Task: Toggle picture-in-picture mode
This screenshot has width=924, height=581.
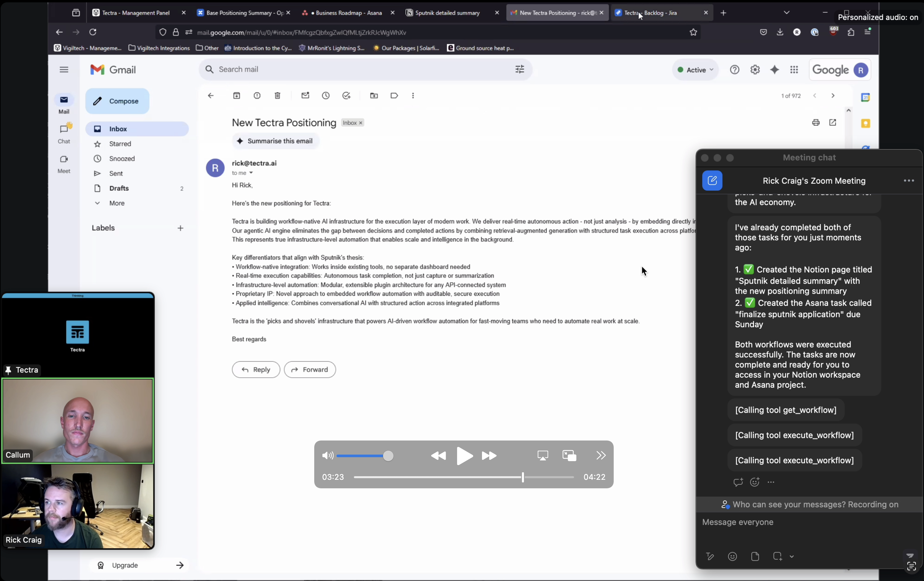Action: click(x=569, y=456)
